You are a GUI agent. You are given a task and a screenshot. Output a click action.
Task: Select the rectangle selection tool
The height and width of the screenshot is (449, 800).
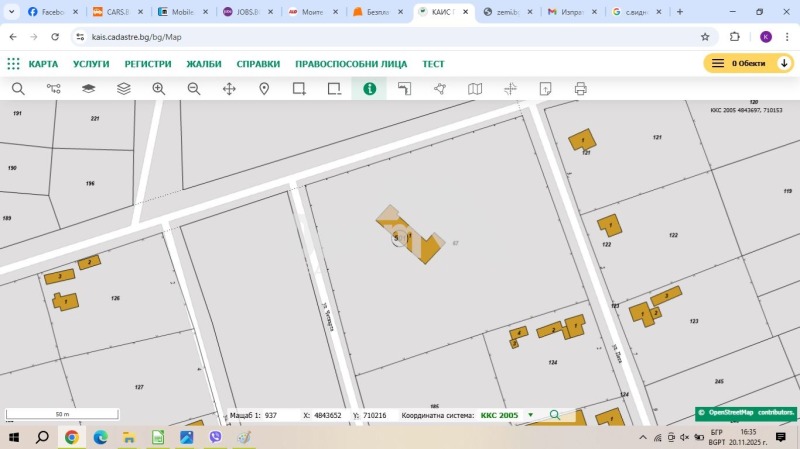tap(299, 89)
